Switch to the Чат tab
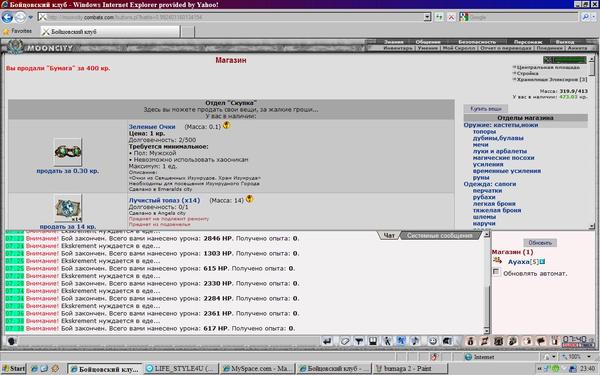This screenshot has height=375, width=600. click(389, 236)
